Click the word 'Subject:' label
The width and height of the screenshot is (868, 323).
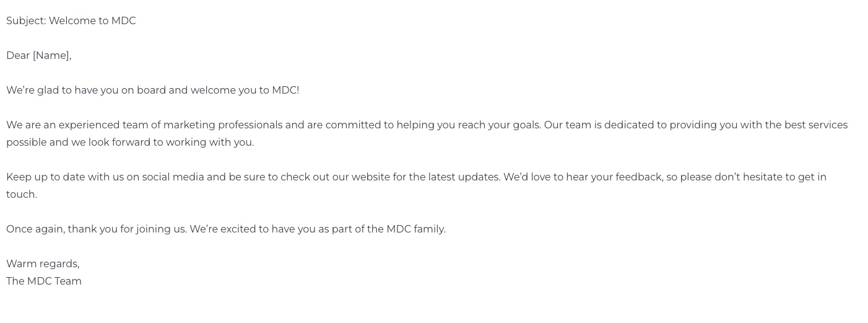pos(27,21)
